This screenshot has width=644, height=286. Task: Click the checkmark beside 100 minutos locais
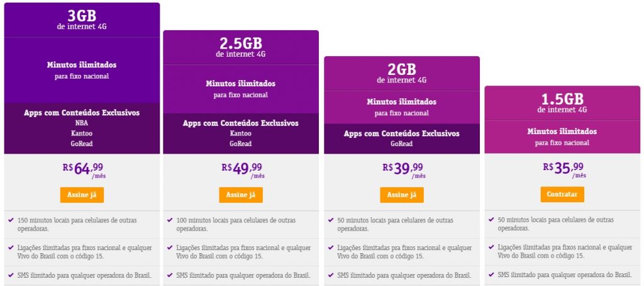pos(170,220)
